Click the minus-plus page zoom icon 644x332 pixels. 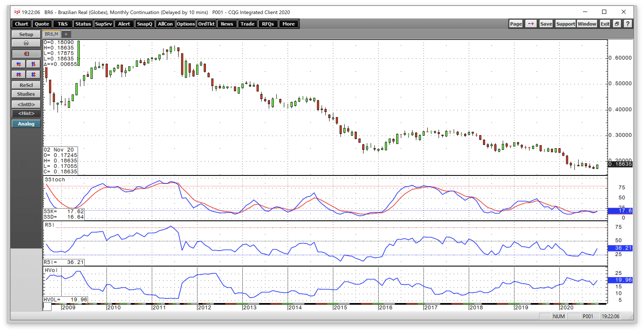[x=531, y=24]
